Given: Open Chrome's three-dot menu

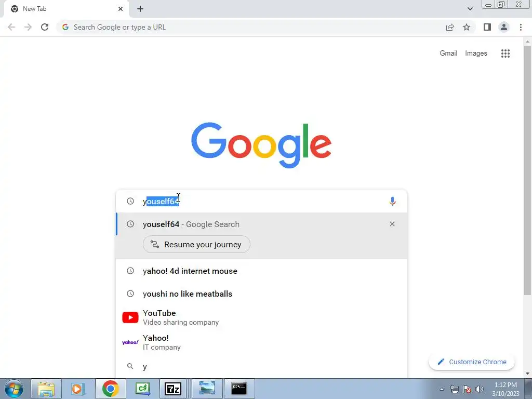Looking at the screenshot, I should pyautogui.click(x=521, y=27).
